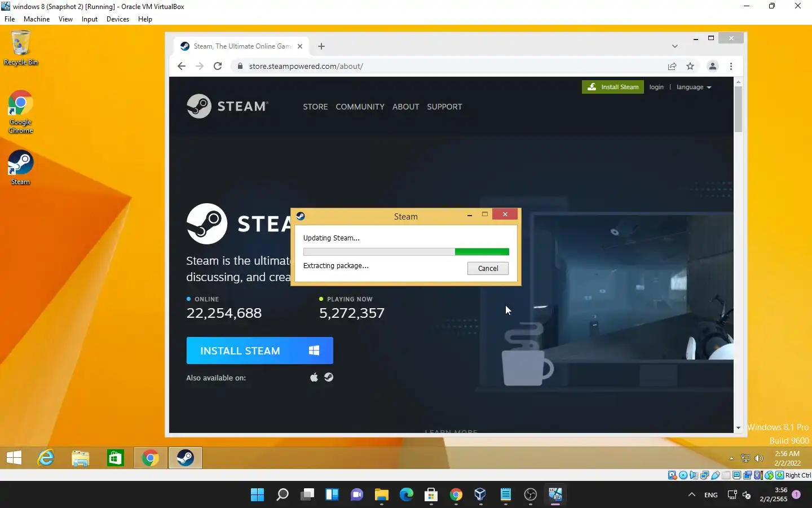Open host taskbar Search

[283, 495]
